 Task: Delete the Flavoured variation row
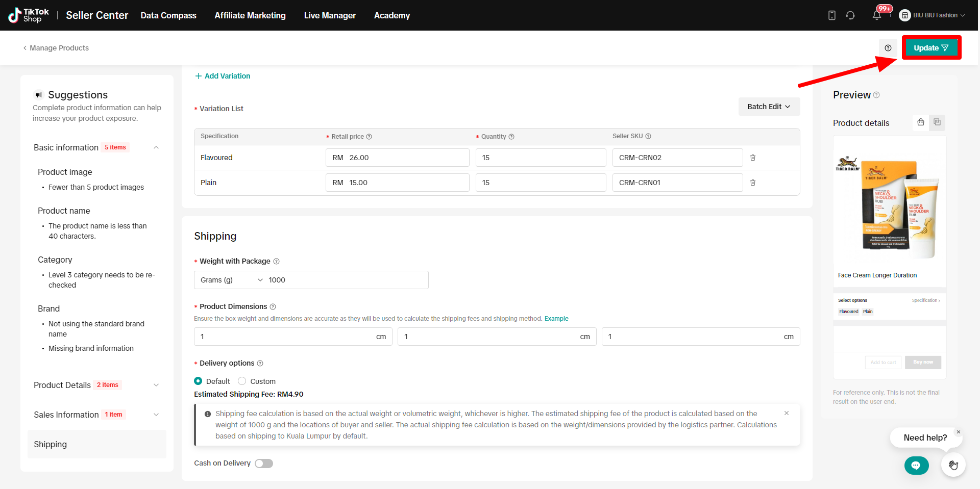point(752,158)
